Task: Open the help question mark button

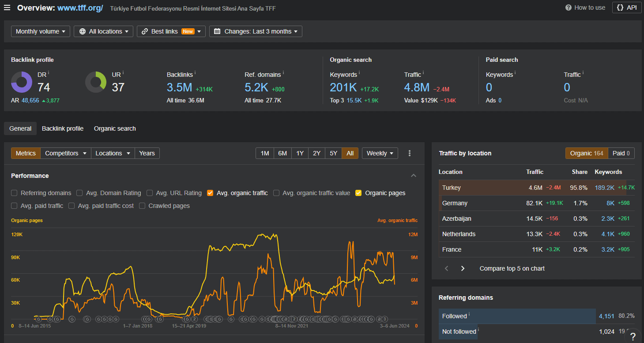Action: pyautogui.click(x=633, y=336)
